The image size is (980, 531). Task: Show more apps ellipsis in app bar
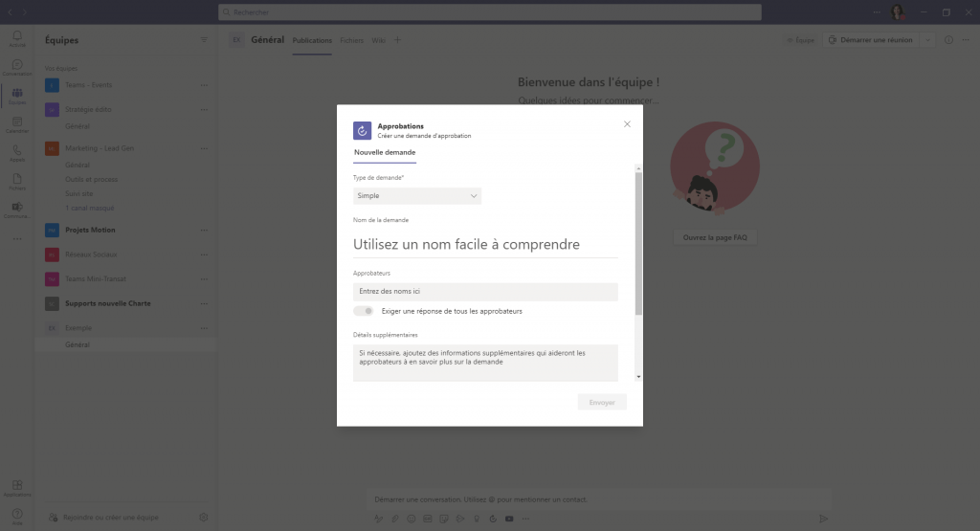17,238
